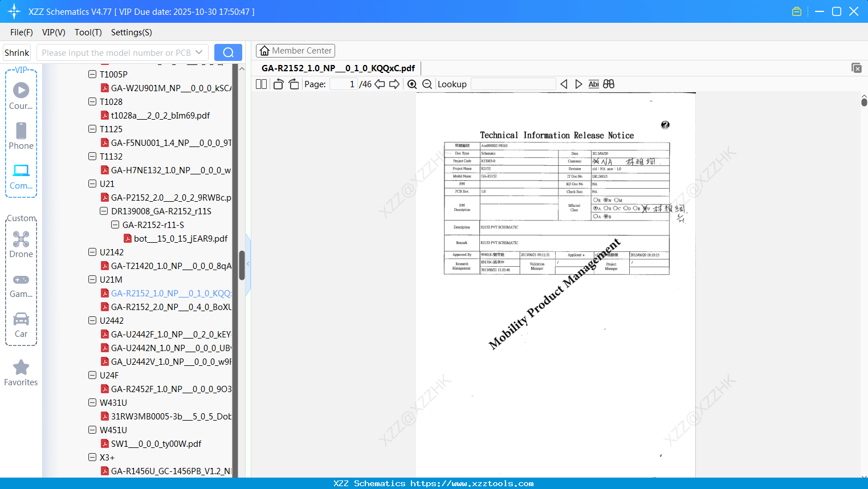Viewport: 868px width, 489px height.
Task: Select the Phone category icon
Action: pyautogui.click(x=21, y=131)
